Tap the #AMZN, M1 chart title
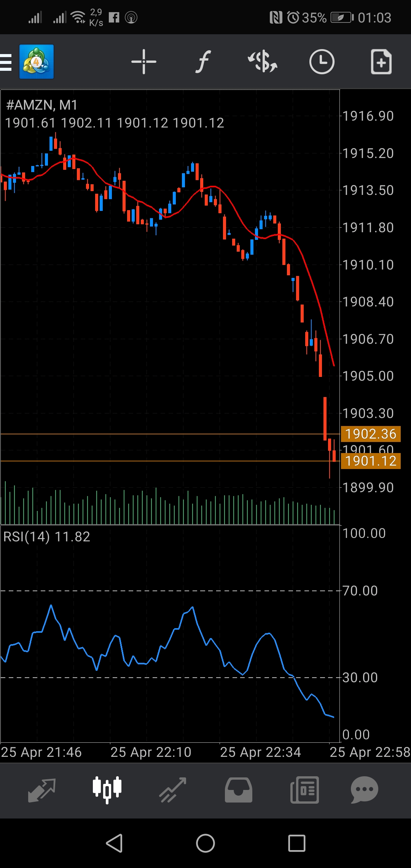Image resolution: width=411 pixels, height=868 pixels. point(42,105)
